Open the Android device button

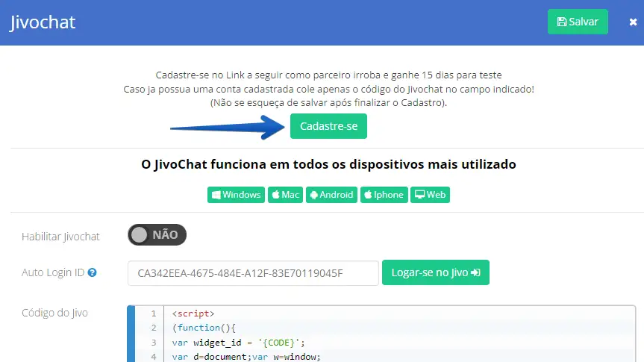[x=331, y=195]
